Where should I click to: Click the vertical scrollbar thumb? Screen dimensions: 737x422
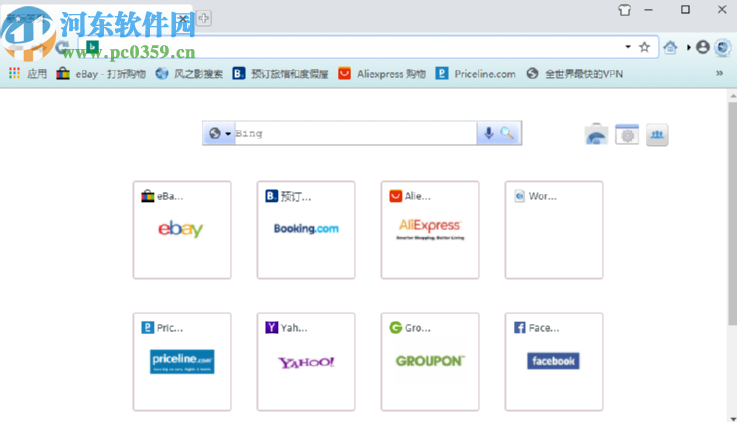[733, 214]
